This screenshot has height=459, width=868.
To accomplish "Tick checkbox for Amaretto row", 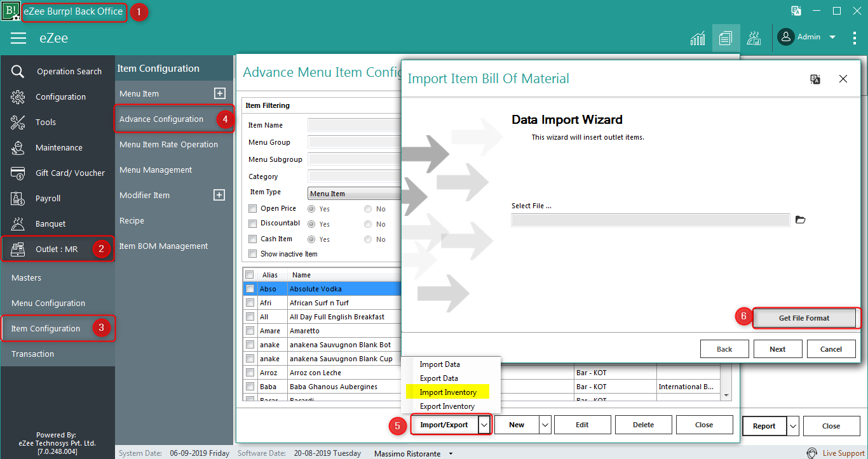I will click(250, 331).
